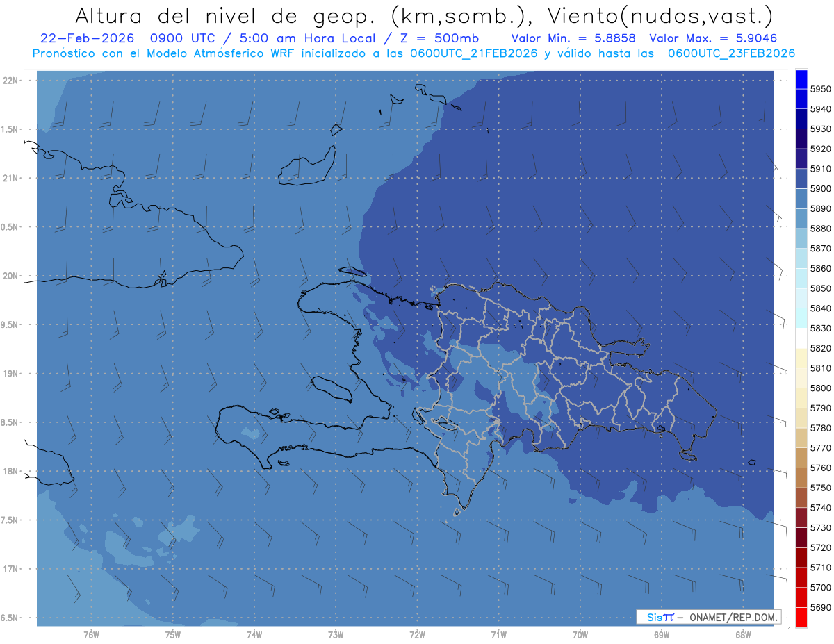This screenshot has width=834, height=644.
Task: Click the 68W longitude label
Action: [743, 635]
